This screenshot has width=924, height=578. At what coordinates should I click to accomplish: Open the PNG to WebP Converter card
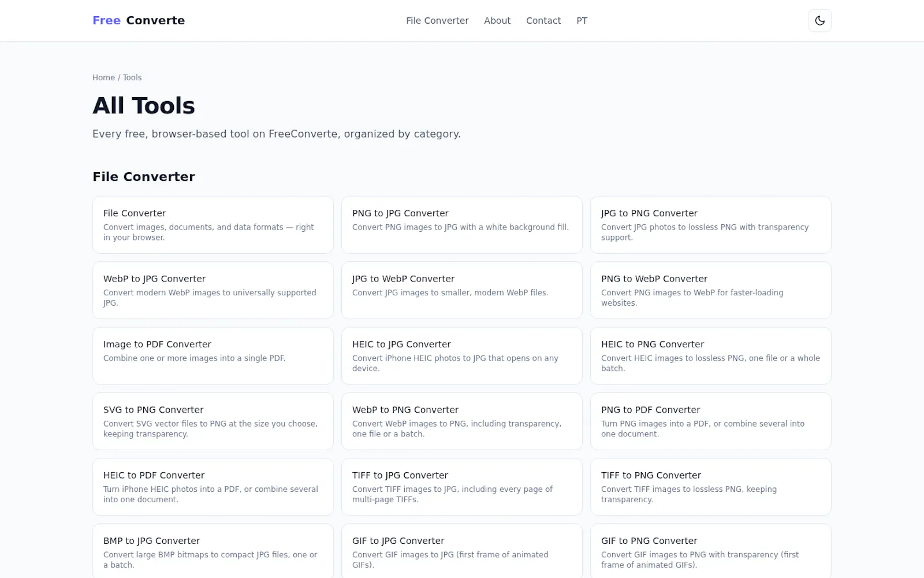711,290
